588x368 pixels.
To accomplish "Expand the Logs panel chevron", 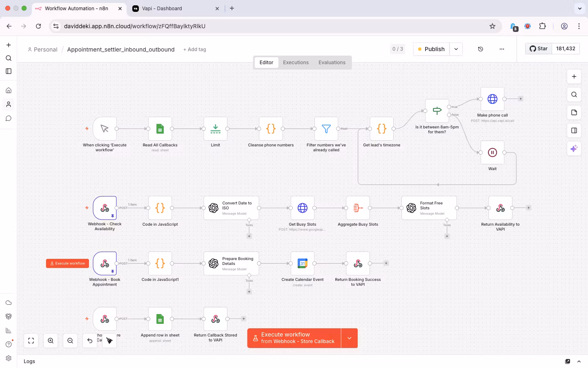I will point(579,361).
